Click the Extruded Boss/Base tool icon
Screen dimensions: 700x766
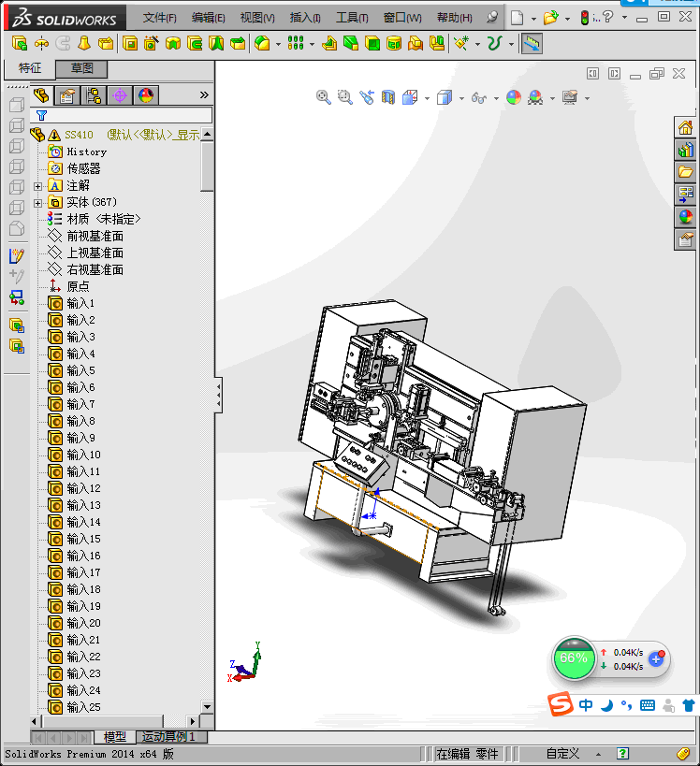[19, 43]
